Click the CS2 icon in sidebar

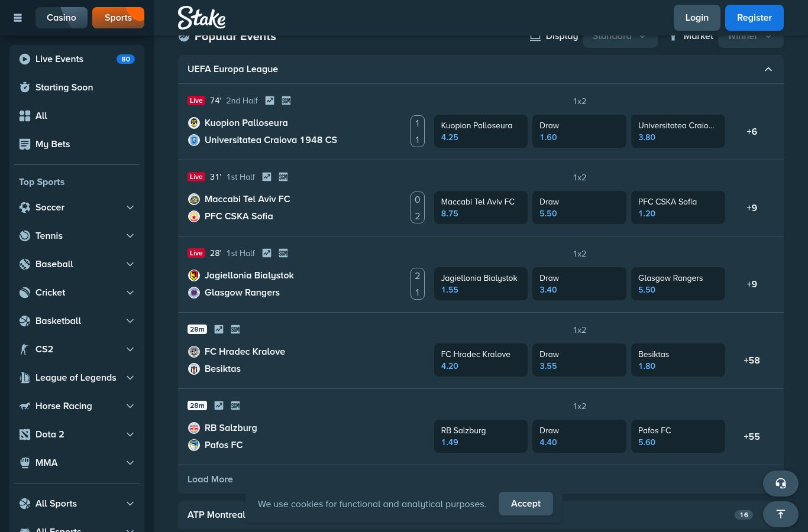pyautogui.click(x=25, y=349)
